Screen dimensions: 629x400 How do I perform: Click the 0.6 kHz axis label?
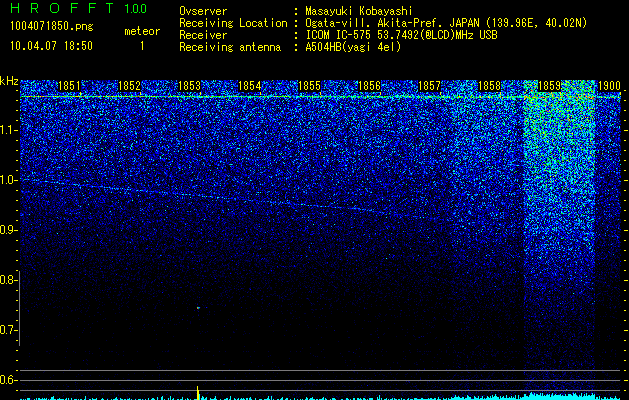point(9,380)
